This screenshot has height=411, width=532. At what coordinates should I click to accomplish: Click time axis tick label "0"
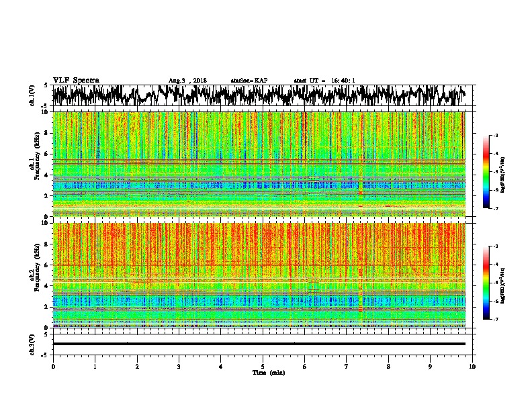53,367
